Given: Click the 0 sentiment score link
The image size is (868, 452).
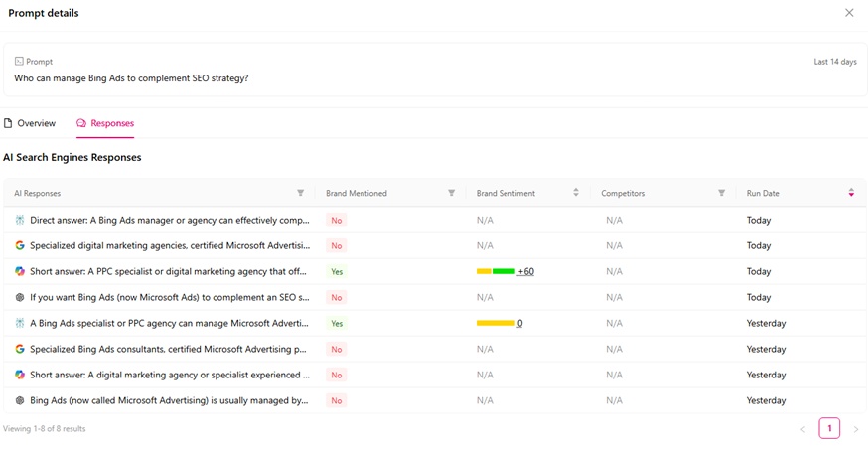Looking at the screenshot, I should pos(519,323).
